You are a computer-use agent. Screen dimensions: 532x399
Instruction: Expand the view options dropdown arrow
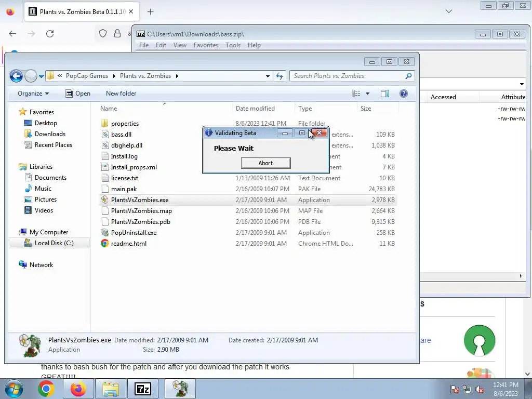[367, 94]
